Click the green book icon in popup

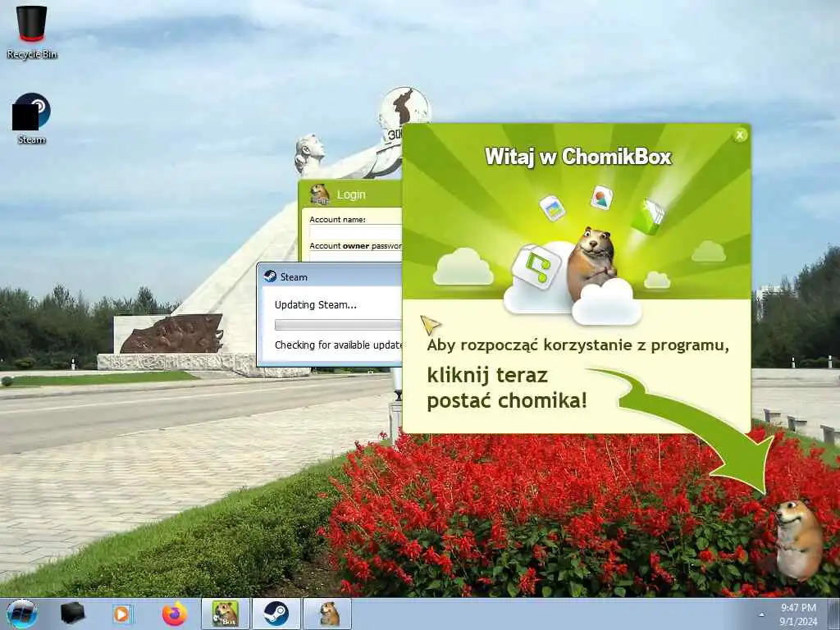click(x=648, y=216)
